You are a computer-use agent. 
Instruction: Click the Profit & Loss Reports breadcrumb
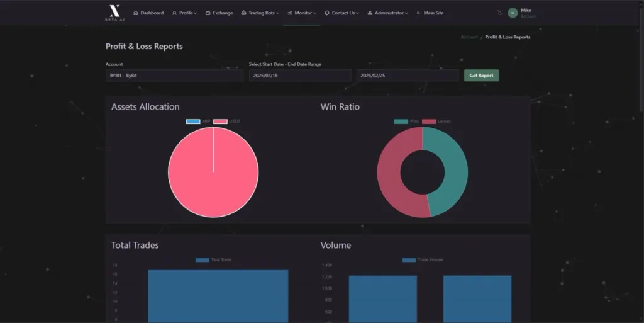[x=508, y=37]
